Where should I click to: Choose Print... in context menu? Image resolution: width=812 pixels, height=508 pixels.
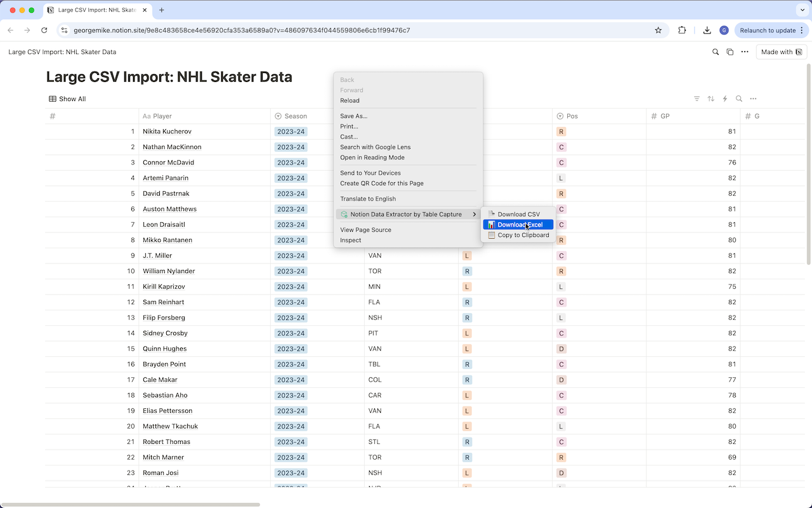point(349,126)
